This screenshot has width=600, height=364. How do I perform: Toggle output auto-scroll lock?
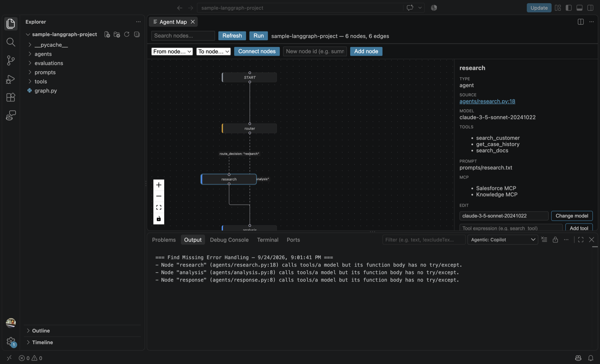555,240
